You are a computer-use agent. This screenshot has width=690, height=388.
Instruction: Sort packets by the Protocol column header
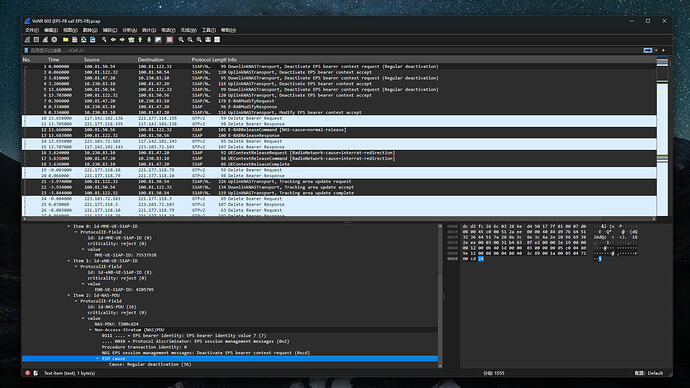tap(201, 59)
